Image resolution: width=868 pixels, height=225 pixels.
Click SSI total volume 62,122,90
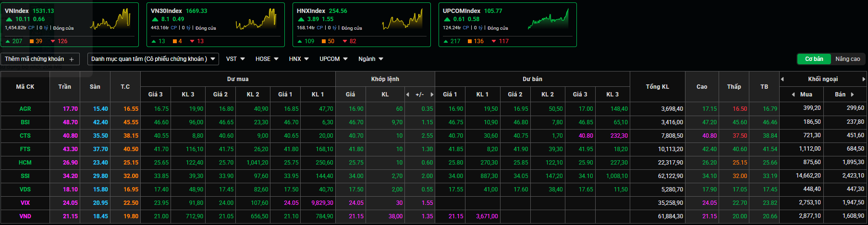tap(671, 176)
